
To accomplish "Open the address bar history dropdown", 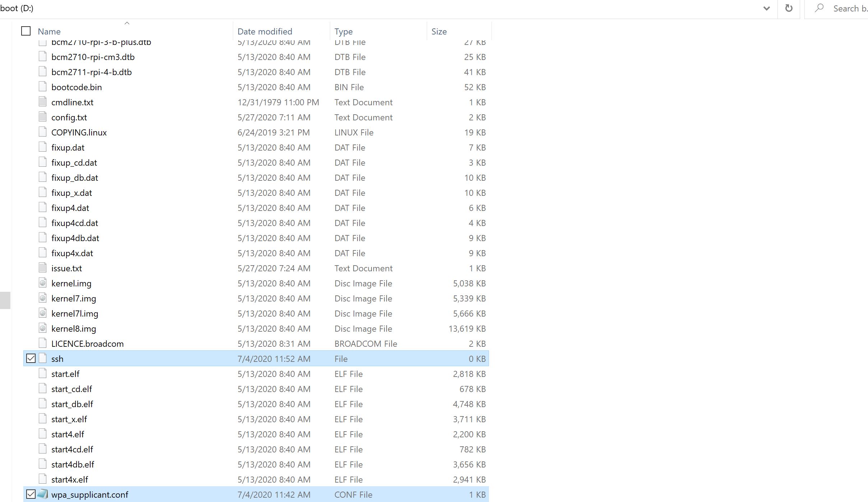I will point(766,9).
